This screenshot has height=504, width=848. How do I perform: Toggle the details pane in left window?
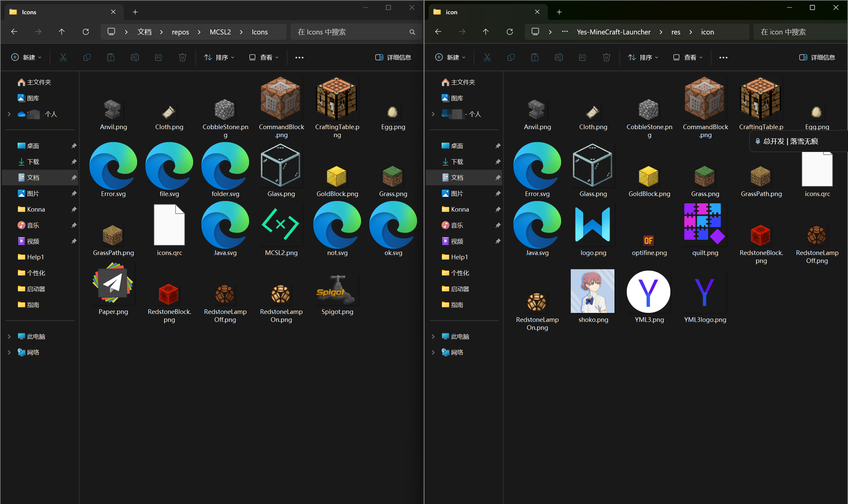(393, 57)
